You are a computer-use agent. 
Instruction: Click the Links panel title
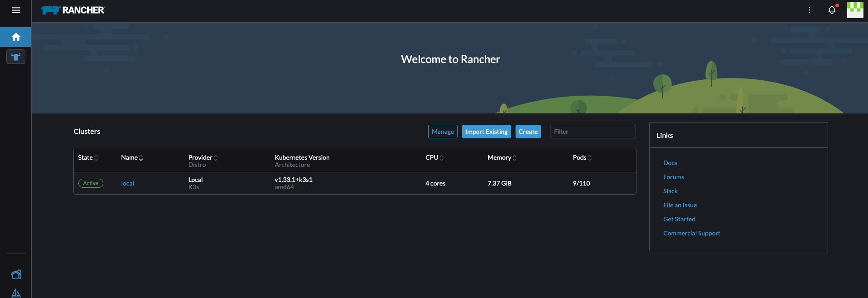click(665, 135)
